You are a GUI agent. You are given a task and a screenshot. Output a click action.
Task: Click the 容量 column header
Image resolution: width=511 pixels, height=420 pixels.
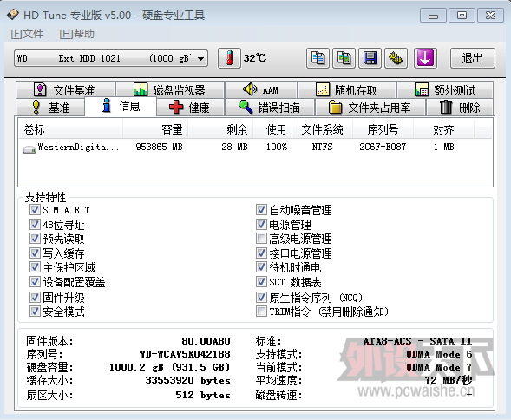click(155, 129)
